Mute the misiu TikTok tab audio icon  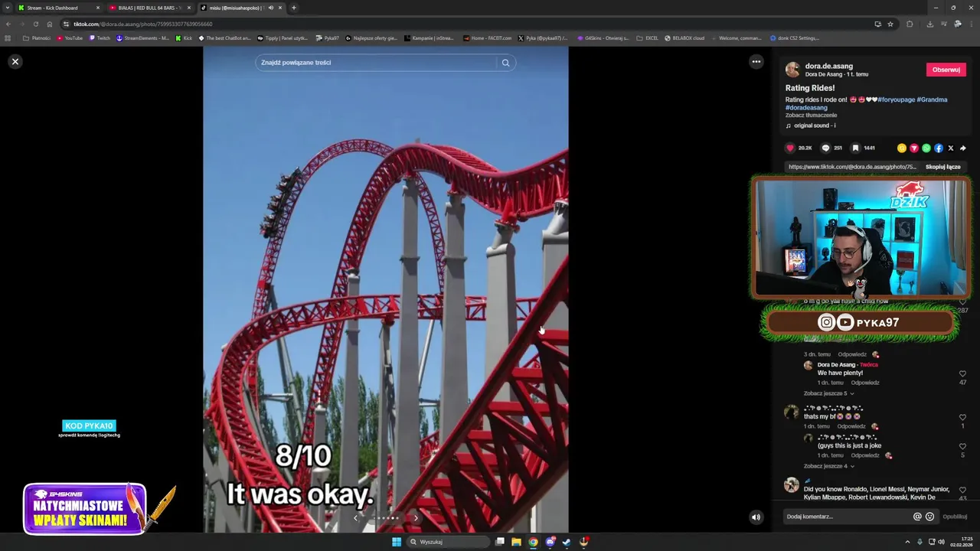point(270,8)
